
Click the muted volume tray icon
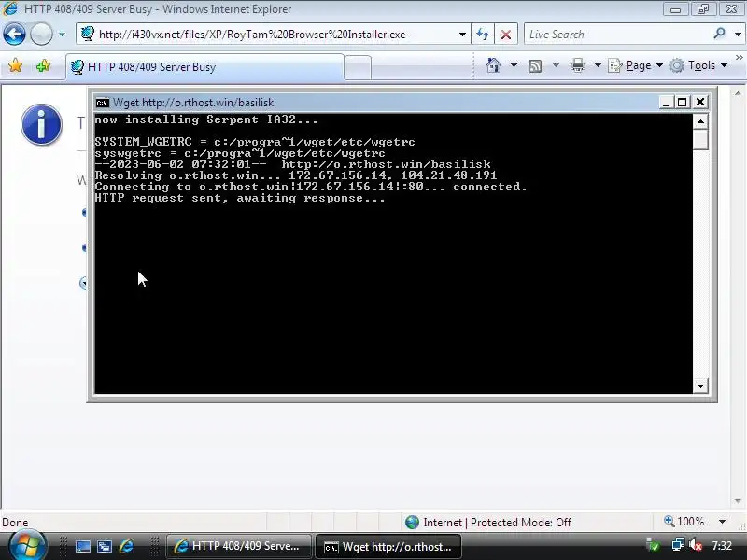pos(696,544)
